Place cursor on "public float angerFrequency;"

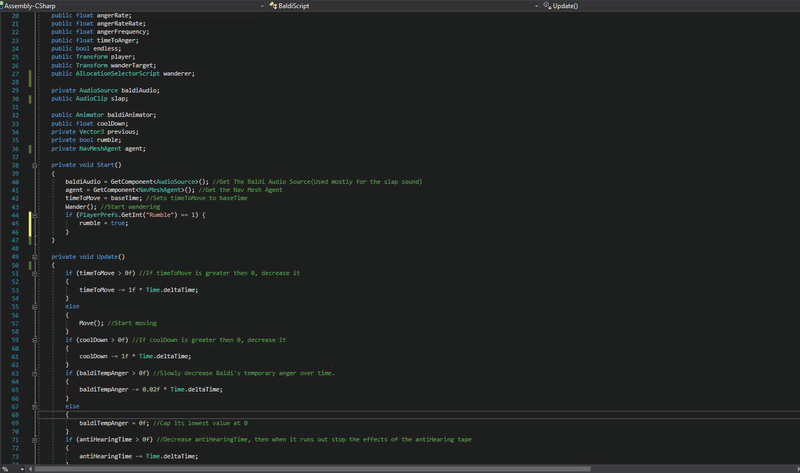(100, 32)
